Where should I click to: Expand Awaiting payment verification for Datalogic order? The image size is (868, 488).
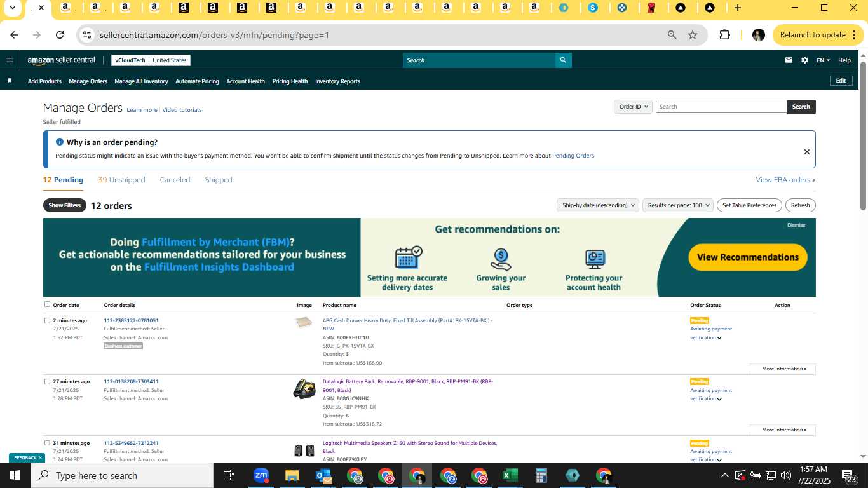(711, 395)
